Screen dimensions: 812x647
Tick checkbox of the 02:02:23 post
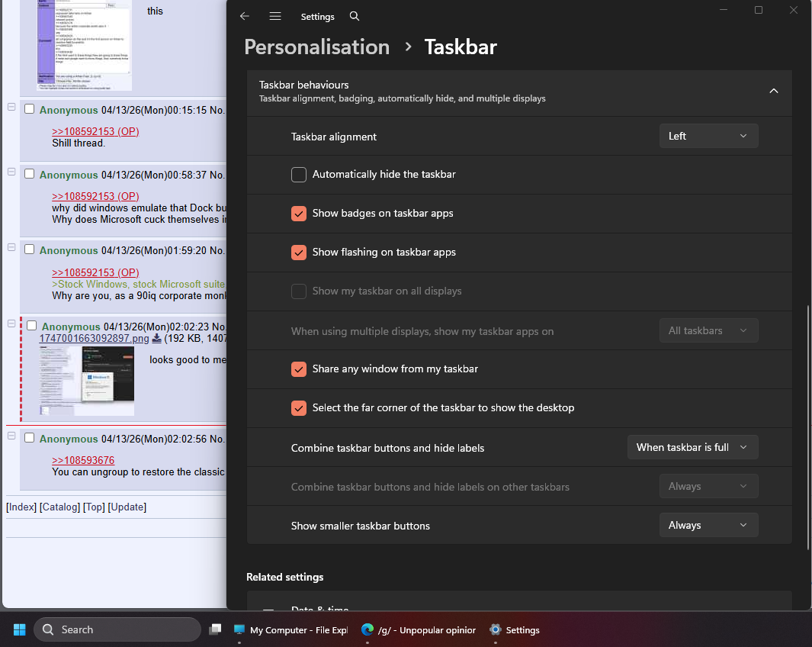(31, 325)
